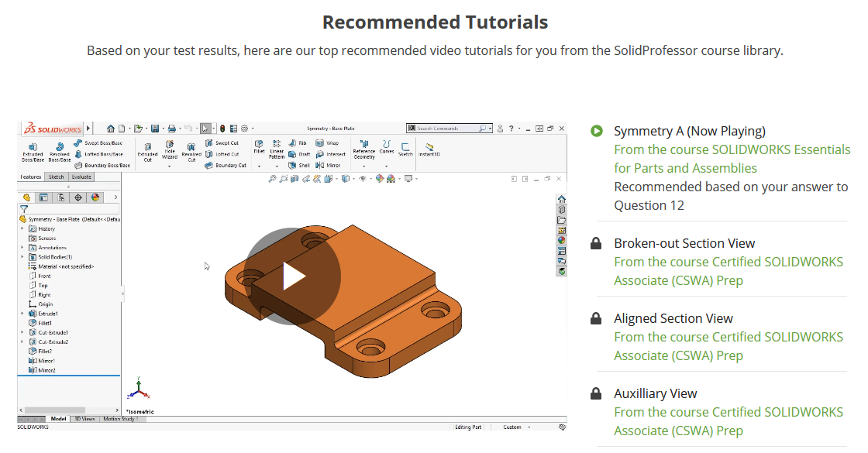Click the Search Commands input field
The image size is (868, 453).
[x=446, y=129]
